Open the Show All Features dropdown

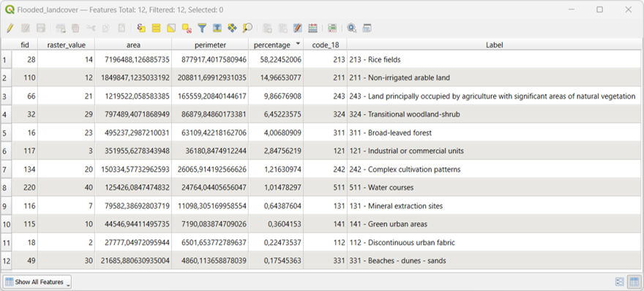tap(37, 282)
